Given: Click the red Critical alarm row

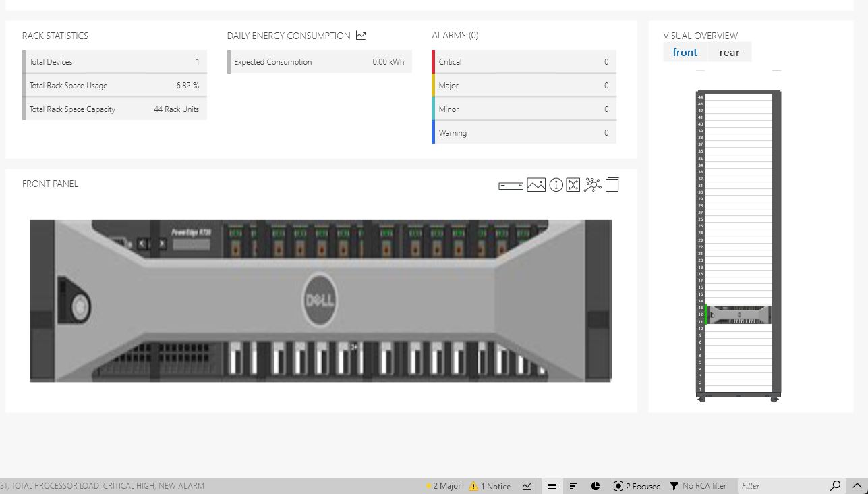Looking at the screenshot, I should pos(524,62).
